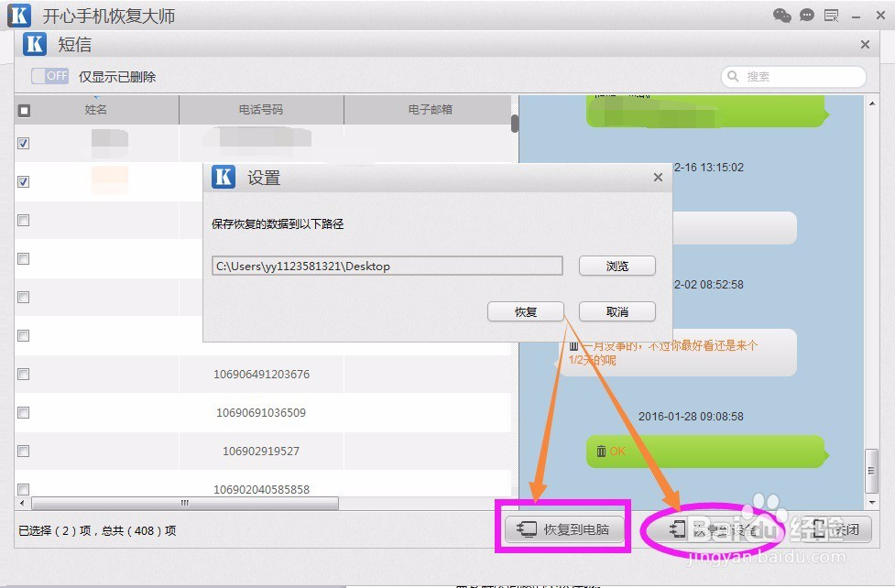Click the 恢复到电脑 button
Image resolution: width=895 pixels, height=588 pixels.
pyautogui.click(x=562, y=528)
